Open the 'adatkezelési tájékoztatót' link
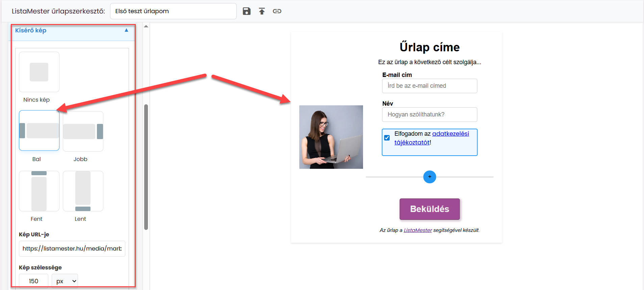Viewport: 644px width, 290px height. [x=432, y=138]
